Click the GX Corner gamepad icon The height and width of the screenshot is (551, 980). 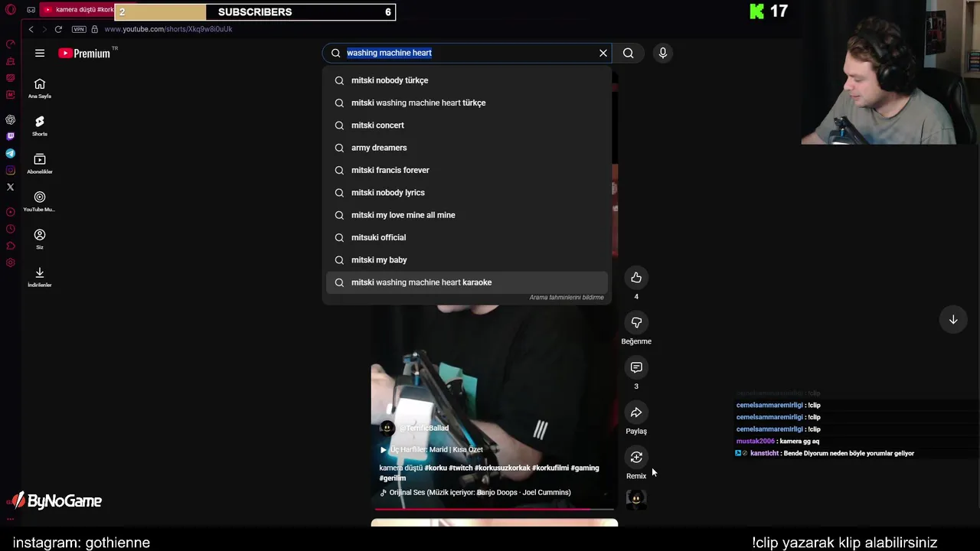click(31, 10)
